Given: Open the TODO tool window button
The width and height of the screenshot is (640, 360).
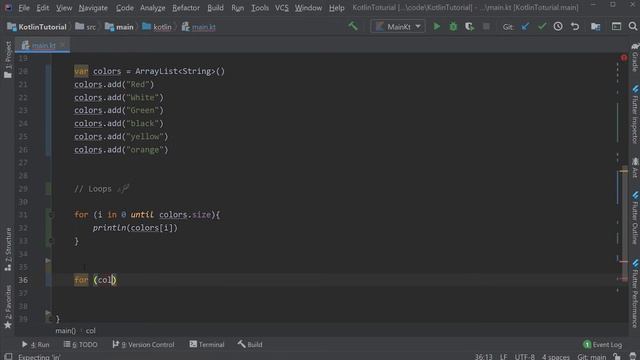Looking at the screenshot, I should [80, 344].
